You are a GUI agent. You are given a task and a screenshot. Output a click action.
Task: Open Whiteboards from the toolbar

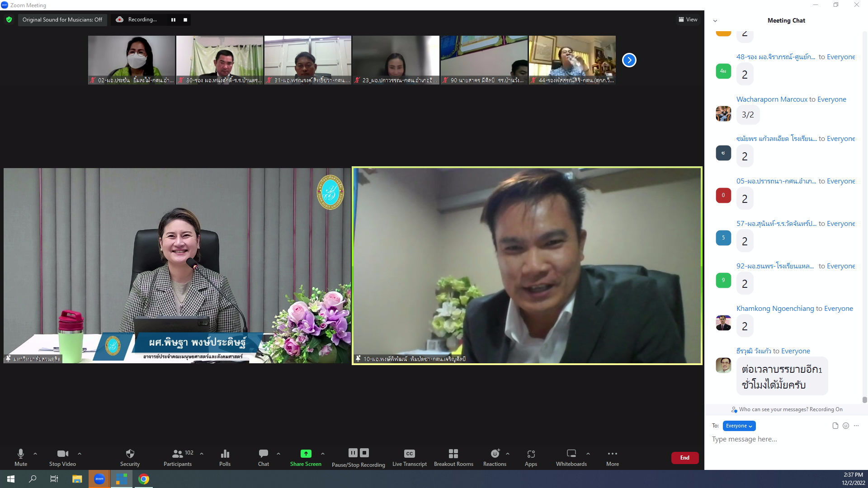571,454
